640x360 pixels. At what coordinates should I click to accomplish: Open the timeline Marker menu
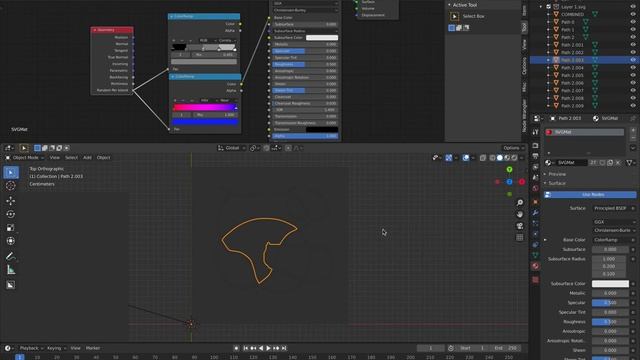pyautogui.click(x=93, y=348)
